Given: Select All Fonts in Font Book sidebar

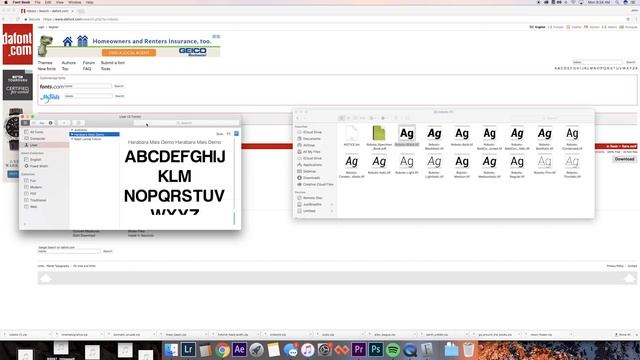Looking at the screenshot, I should (36, 132).
